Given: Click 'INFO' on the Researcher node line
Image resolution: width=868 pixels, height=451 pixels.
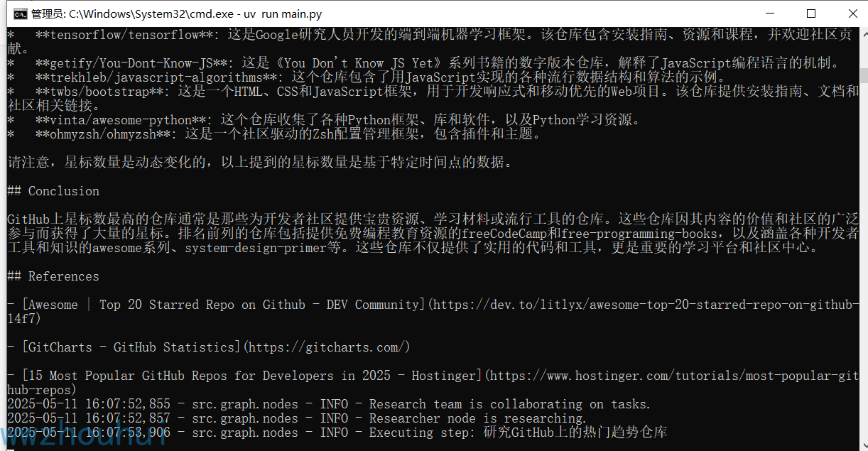Looking at the screenshot, I should pos(334,418).
